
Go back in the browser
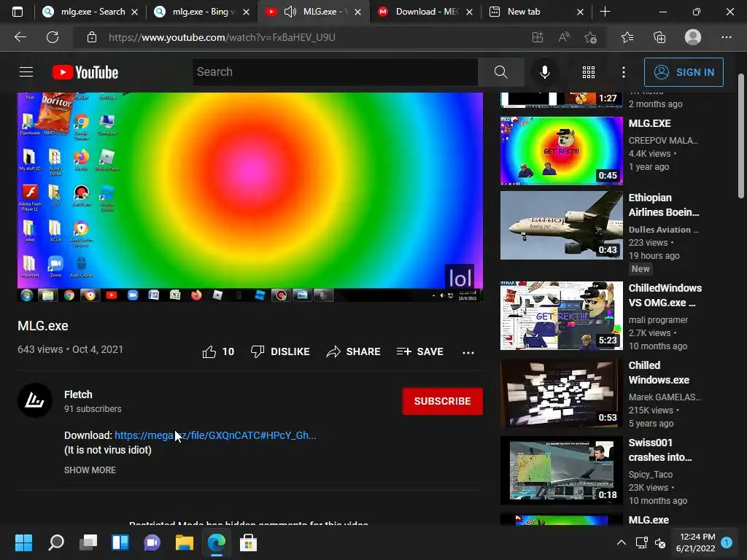(x=20, y=37)
